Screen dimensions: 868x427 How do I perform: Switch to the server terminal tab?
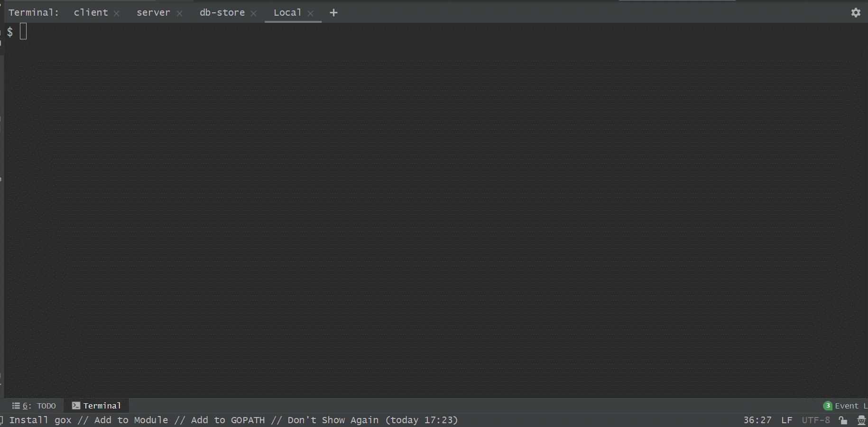tap(153, 12)
